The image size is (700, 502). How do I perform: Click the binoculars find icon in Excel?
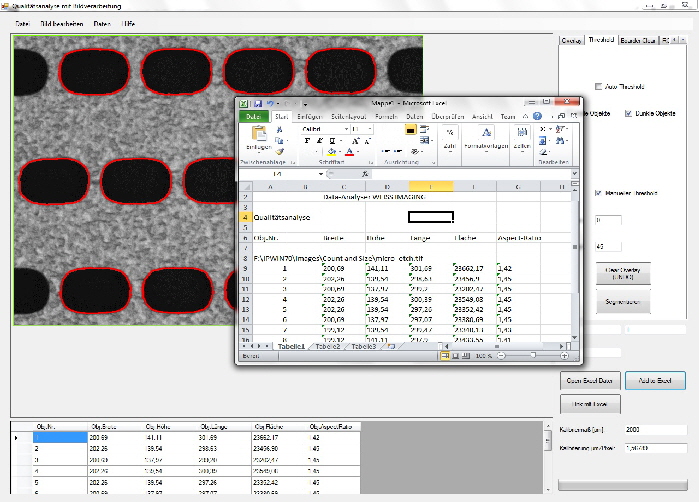tap(559, 141)
